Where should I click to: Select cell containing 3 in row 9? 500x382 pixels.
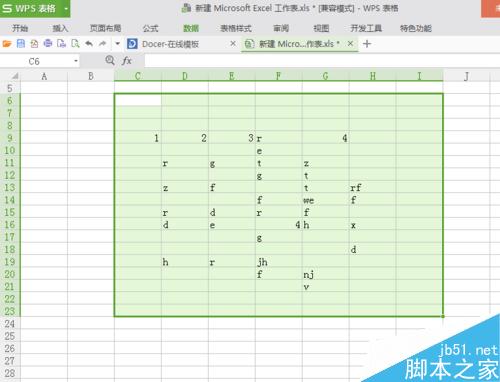[232, 138]
